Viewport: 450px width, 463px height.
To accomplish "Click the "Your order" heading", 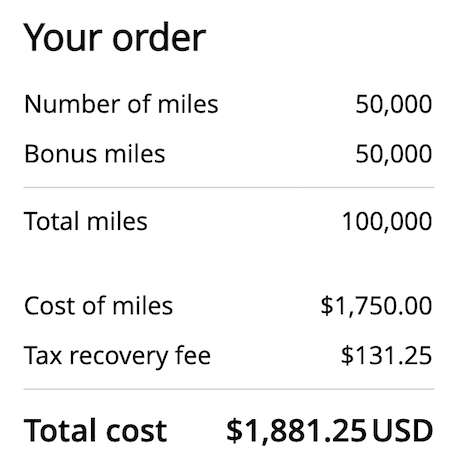I will [x=114, y=37].
